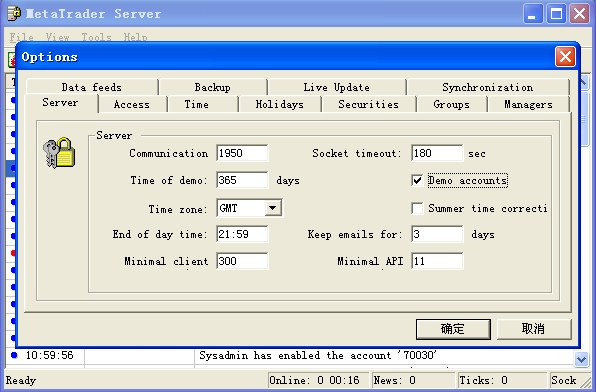Click the Minimal client field
The height and width of the screenshot is (392, 596).
242,261
